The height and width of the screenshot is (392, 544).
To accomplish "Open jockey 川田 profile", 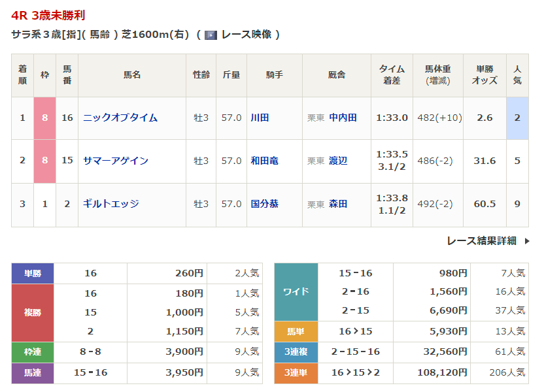I will coord(260,118).
